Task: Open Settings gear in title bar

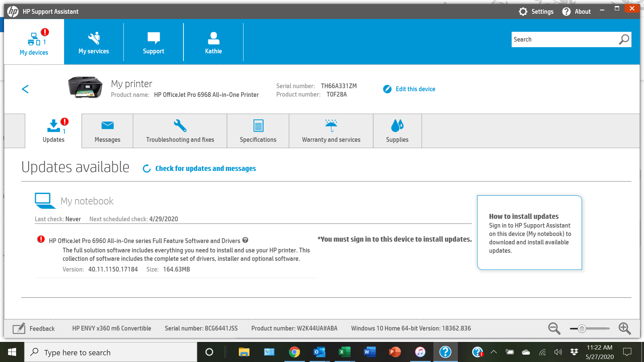Action: pos(523,12)
